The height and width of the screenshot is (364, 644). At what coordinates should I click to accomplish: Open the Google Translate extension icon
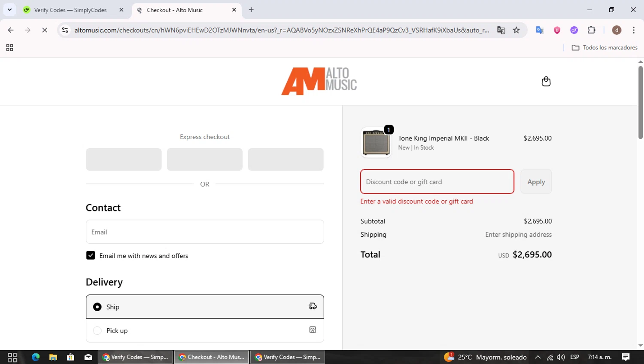click(540, 30)
